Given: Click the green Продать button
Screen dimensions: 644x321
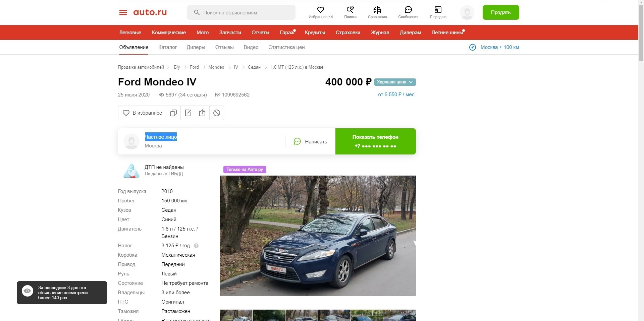Looking at the screenshot, I should tap(501, 12).
